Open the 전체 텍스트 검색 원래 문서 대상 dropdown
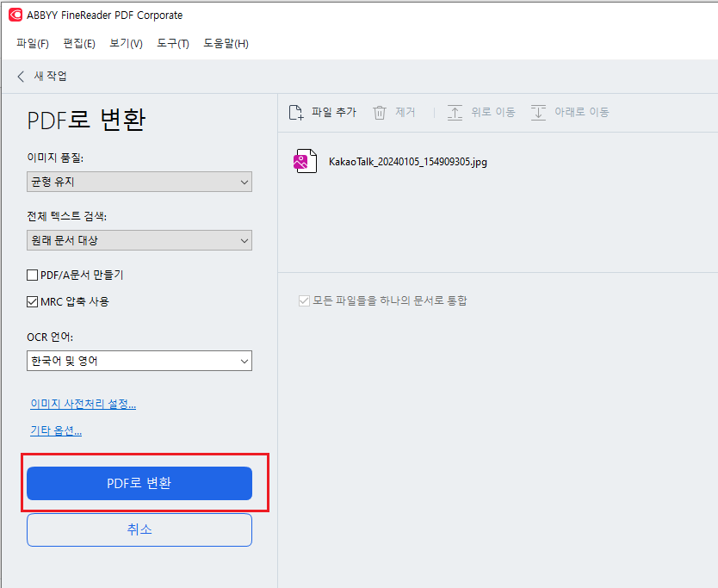Viewport: 718px width, 588px height. click(x=139, y=240)
